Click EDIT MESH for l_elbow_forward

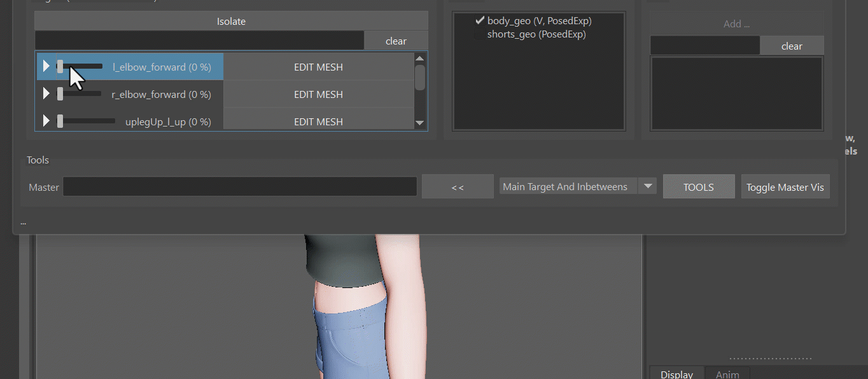[x=318, y=67]
